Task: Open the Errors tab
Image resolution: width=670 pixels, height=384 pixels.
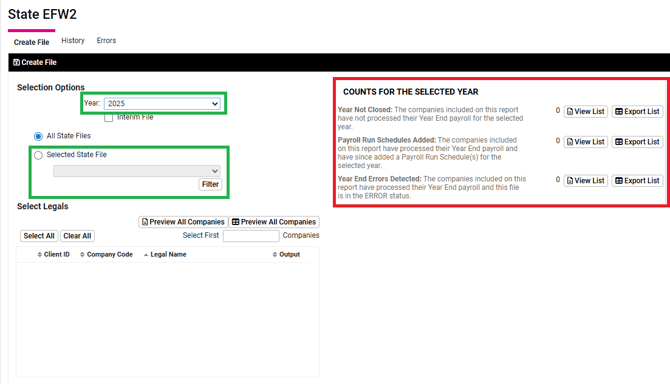Action: click(106, 41)
